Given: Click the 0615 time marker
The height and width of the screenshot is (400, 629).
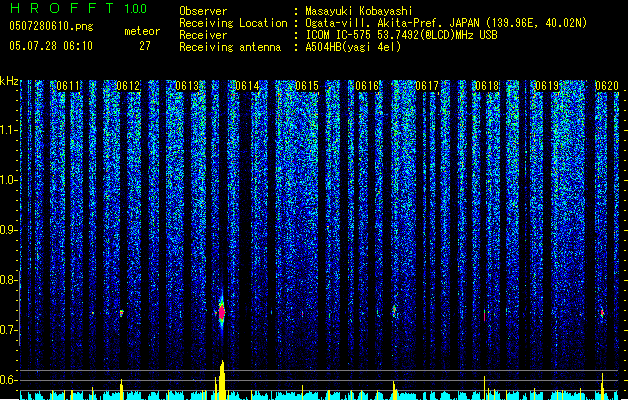Looking at the screenshot, I should point(307,86).
